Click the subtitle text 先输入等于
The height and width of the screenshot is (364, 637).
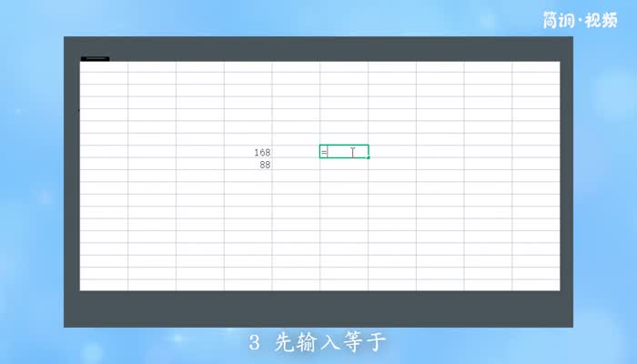(329, 343)
